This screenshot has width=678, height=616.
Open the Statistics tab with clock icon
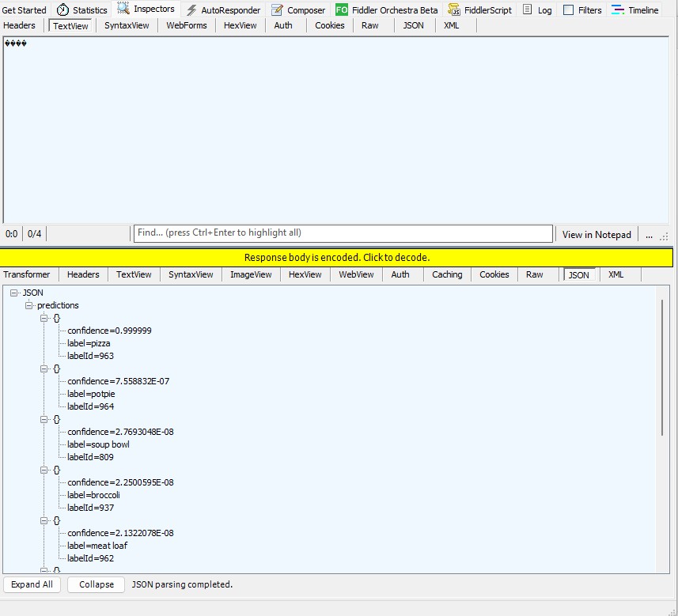point(62,10)
